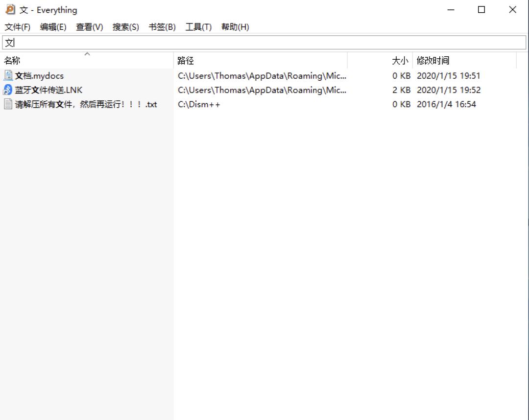Click the 2 KB size cell

[x=401, y=90]
